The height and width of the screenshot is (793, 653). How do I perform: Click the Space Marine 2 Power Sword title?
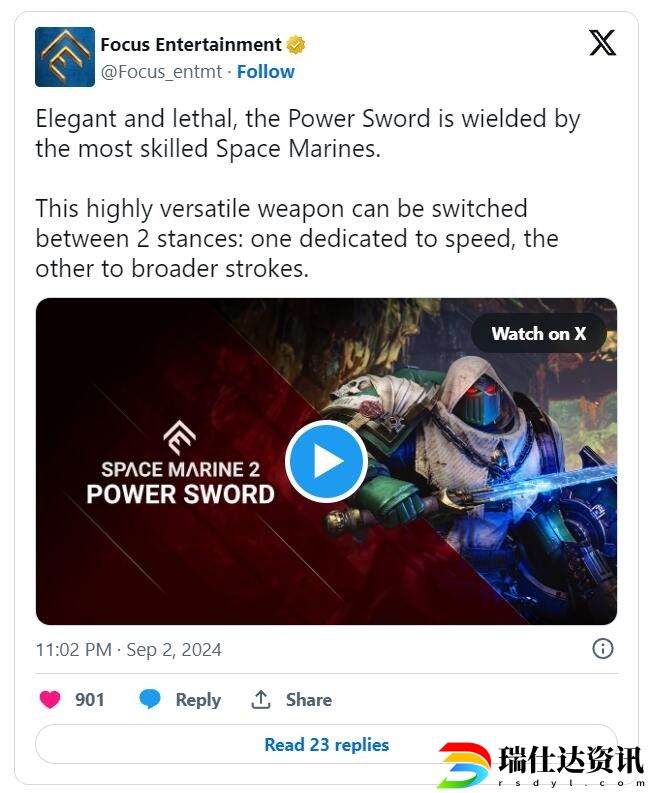[x=180, y=482]
